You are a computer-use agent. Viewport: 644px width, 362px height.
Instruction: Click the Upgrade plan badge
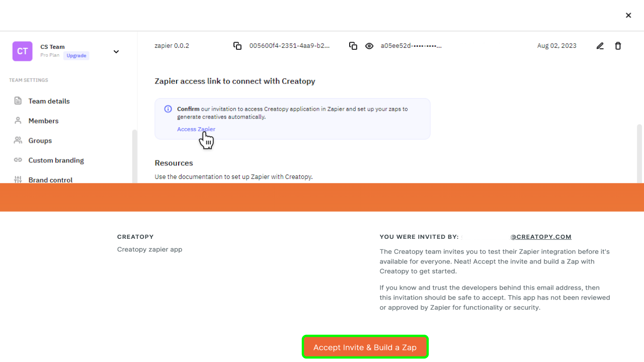coord(76,56)
